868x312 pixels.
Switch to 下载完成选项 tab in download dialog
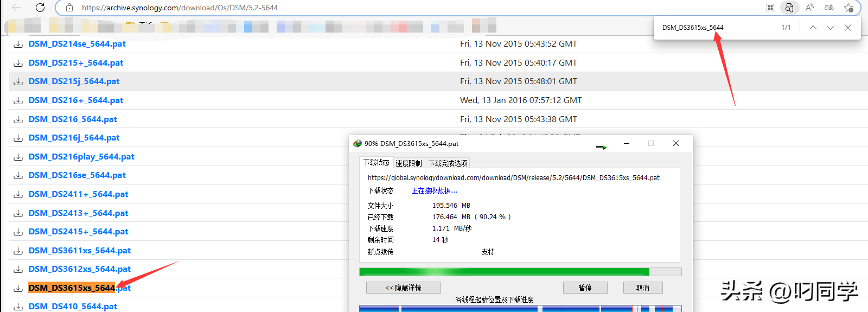pyautogui.click(x=448, y=163)
